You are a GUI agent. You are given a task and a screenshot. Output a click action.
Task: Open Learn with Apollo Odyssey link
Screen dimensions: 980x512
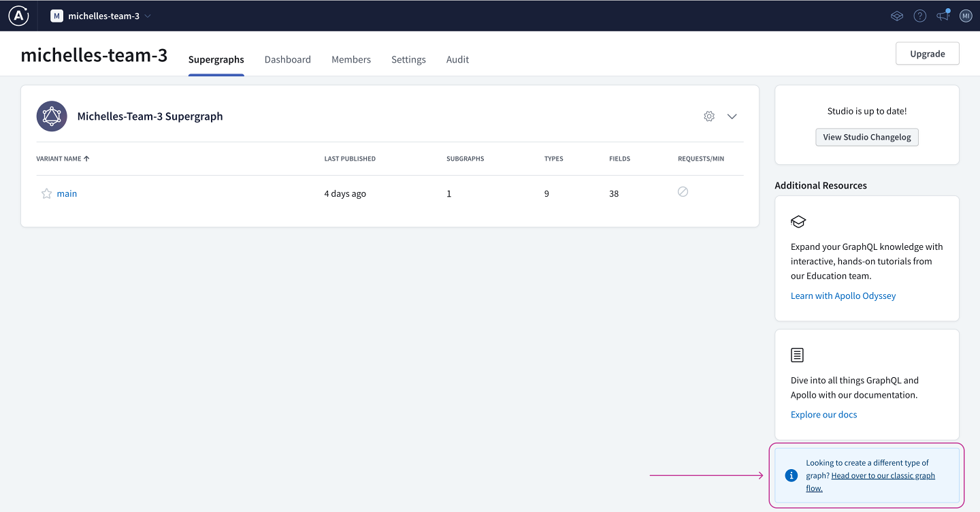[843, 295]
